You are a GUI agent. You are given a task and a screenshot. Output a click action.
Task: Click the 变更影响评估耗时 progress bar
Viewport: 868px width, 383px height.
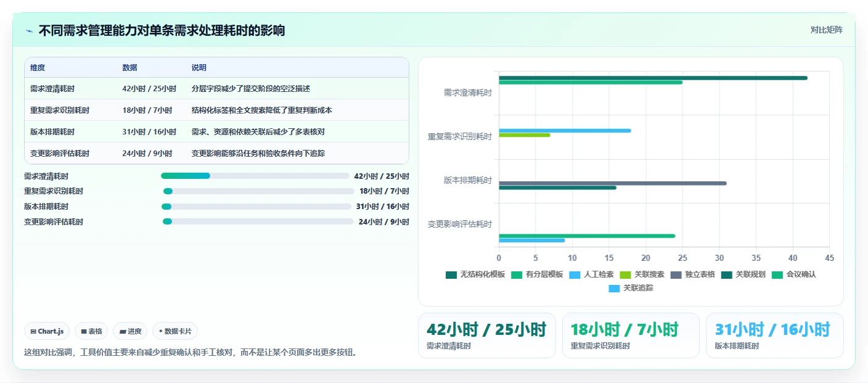(x=258, y=221)
